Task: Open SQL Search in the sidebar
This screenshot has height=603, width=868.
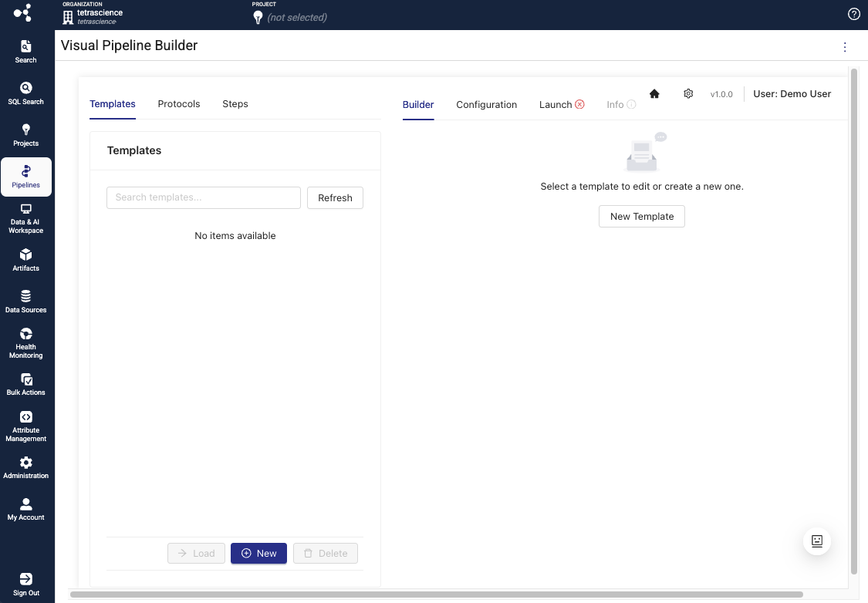Action: pos(25,93)
